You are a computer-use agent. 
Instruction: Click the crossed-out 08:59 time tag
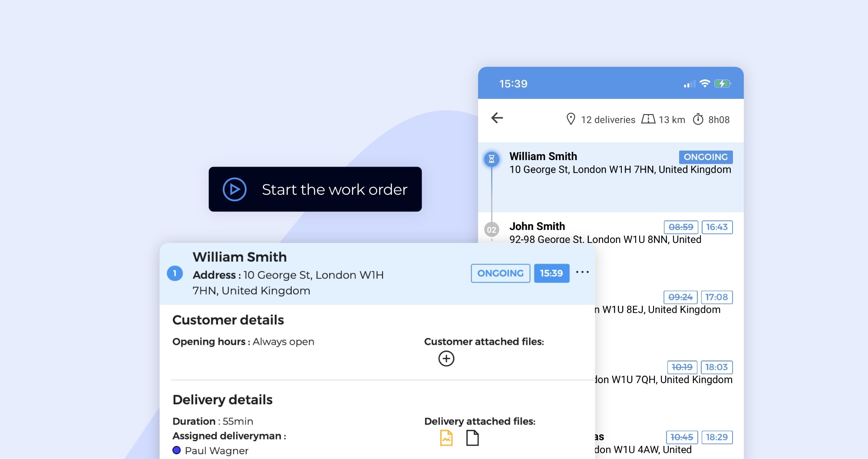pyautogui.click(x=680, y=227)
